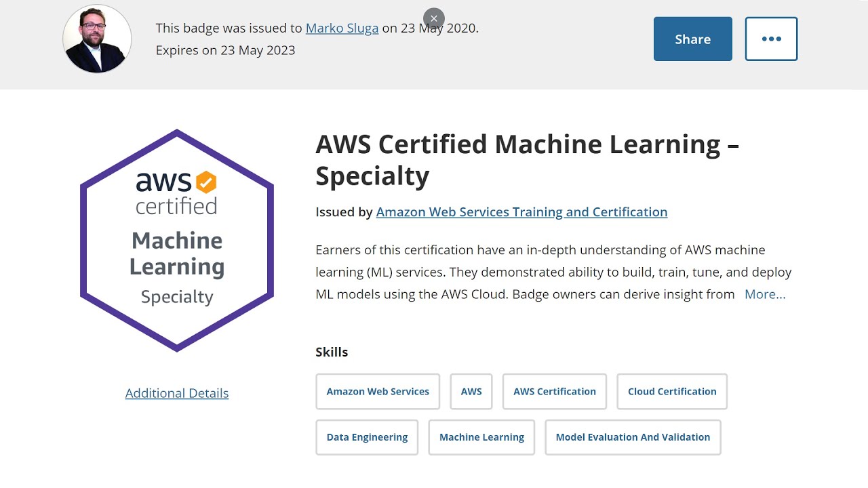This screenshot has height=488, width=868.
Task: Click the Share button
Action: pos(692,39)
